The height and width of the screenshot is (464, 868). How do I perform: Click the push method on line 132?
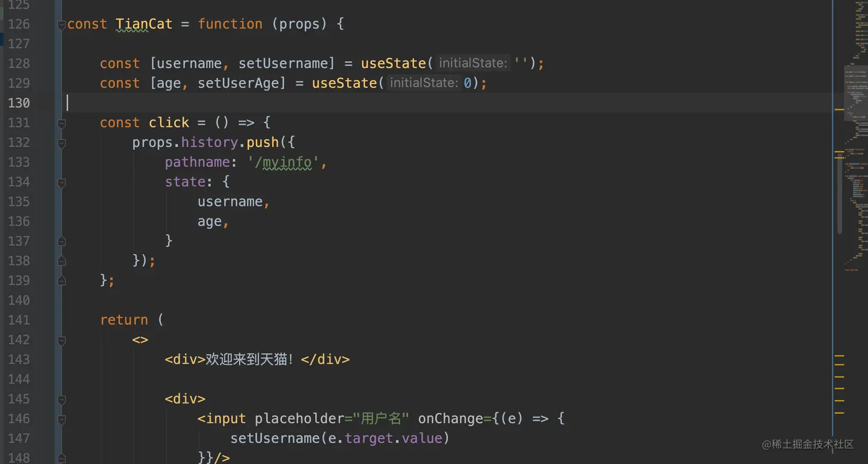coord(262,142)
